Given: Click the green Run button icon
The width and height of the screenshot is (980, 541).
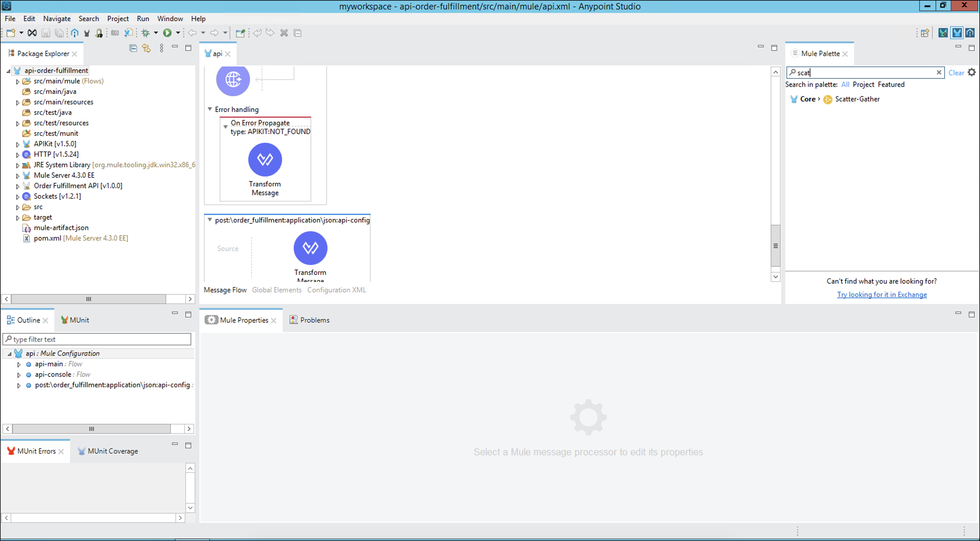Looking at the screenshot, I should (x=167, y=33).
